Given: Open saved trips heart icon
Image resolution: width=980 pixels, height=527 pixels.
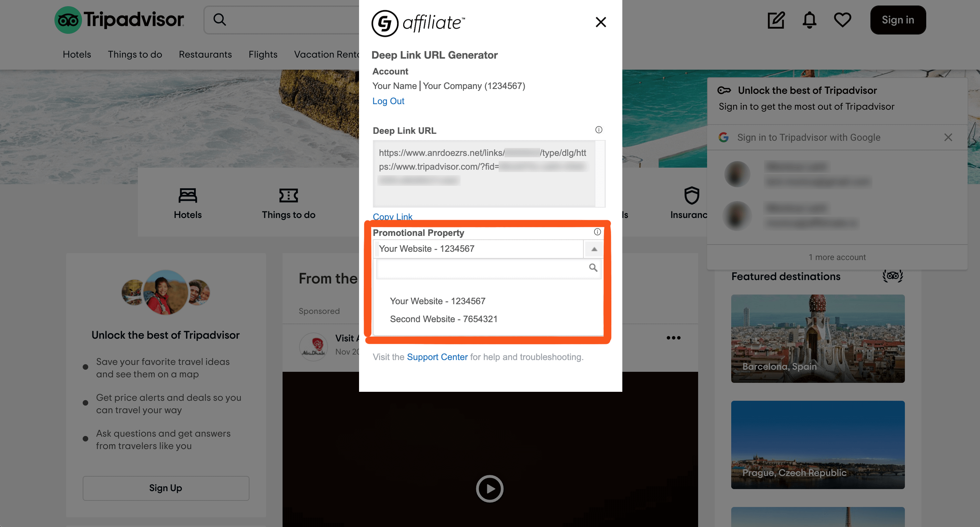Looking at the screenshot, I should click(x=842, y=20).
